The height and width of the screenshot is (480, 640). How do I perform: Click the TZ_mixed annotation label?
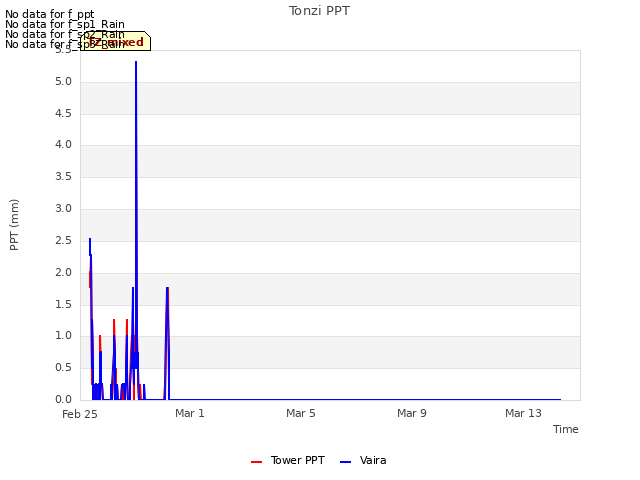pos(116,42)
